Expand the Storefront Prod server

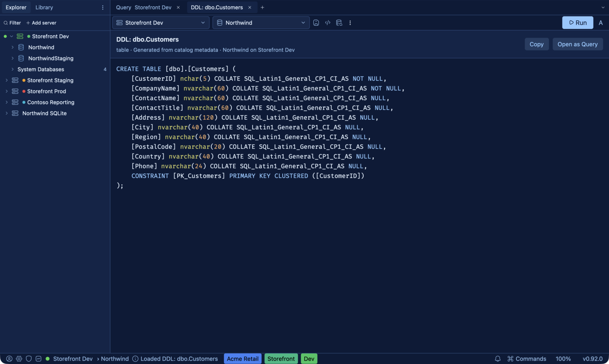click(x=6, y=91)
